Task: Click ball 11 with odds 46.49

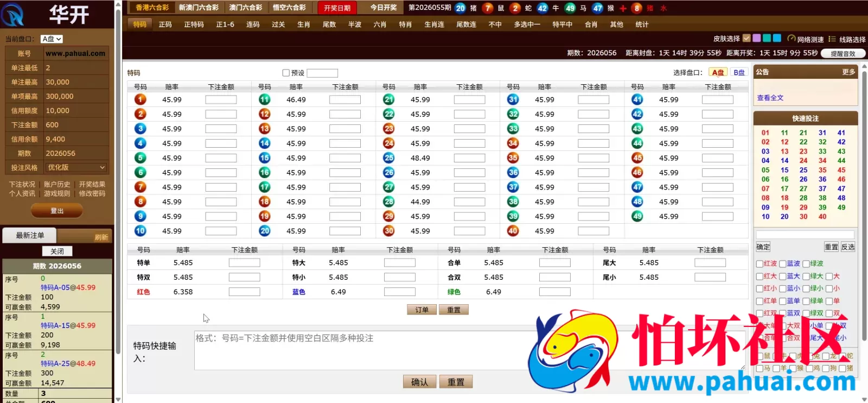Action: click(x=264, y=99)
